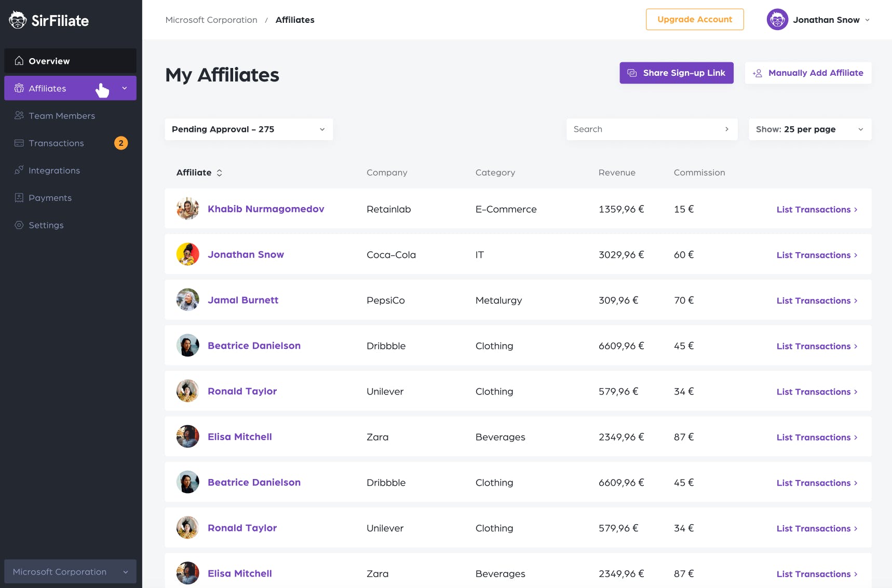
Task: Open Team Members via its people icon
Action: pos(19,115)
